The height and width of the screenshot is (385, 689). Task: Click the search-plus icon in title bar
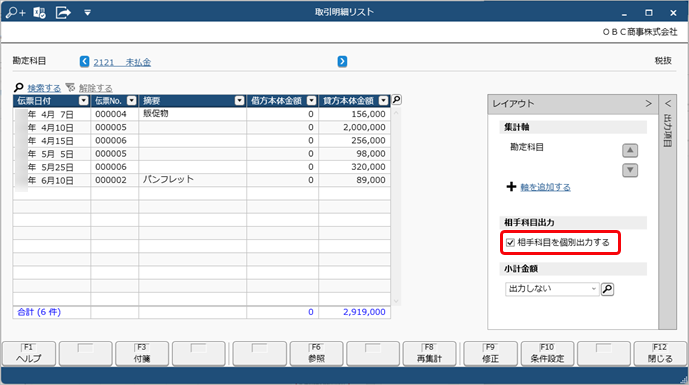point(15,12)
